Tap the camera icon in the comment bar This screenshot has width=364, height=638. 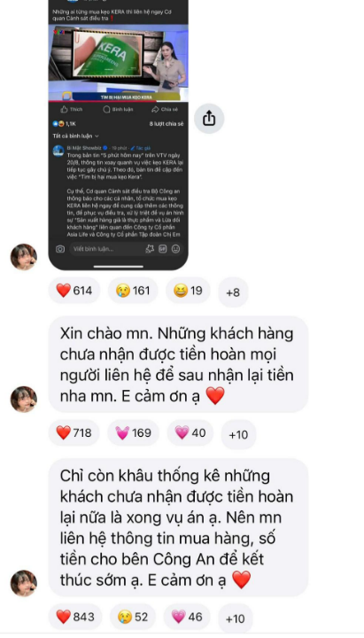point(60,249)
